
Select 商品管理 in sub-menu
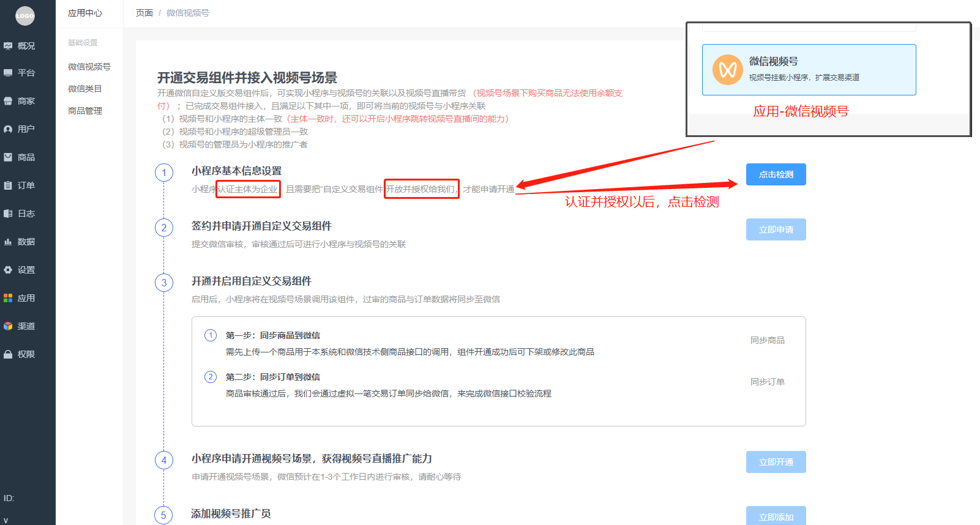(85, 111)
